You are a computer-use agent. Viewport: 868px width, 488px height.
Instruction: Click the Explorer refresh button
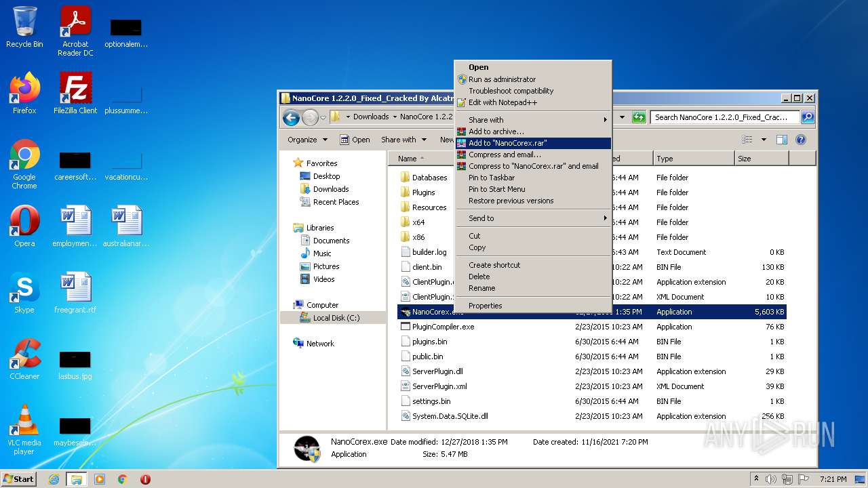coord(639,117)
